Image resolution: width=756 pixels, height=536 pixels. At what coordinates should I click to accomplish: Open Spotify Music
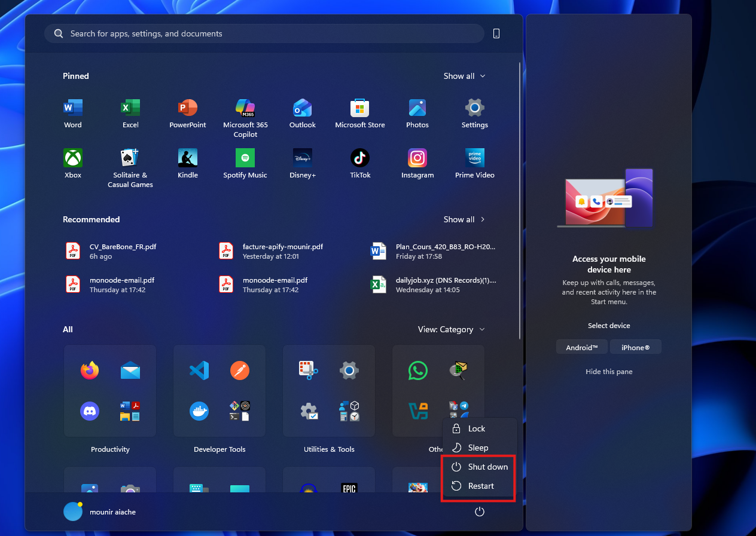(245, 164)
